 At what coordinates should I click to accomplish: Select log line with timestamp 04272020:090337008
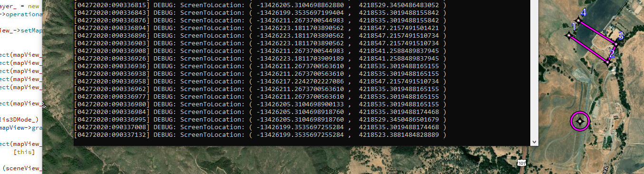(x=261, y=127)
